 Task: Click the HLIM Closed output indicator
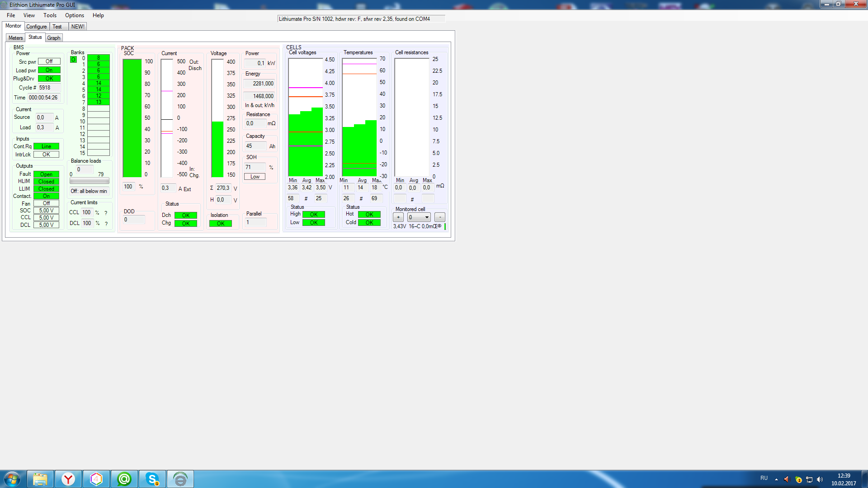tap(46, 182)
